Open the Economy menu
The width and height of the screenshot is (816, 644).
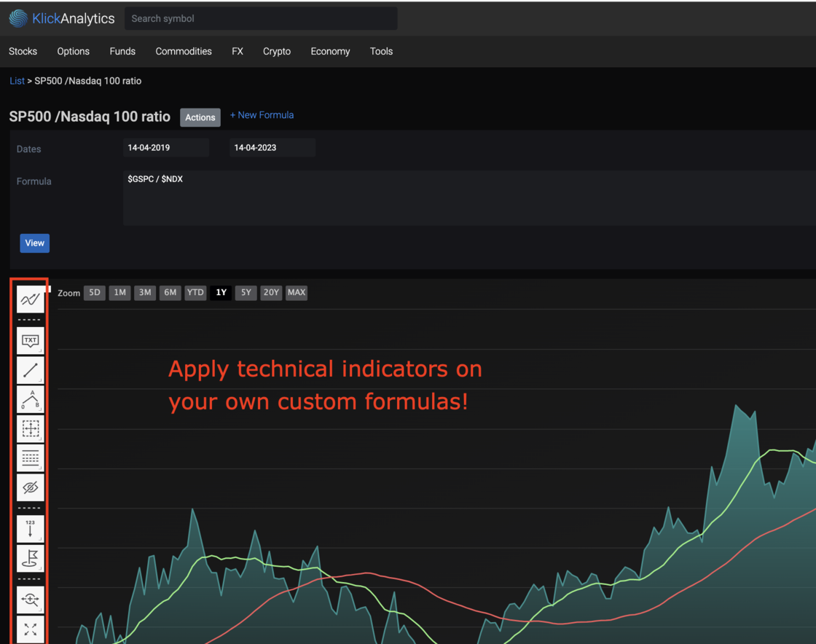click(x=331, y=51)
